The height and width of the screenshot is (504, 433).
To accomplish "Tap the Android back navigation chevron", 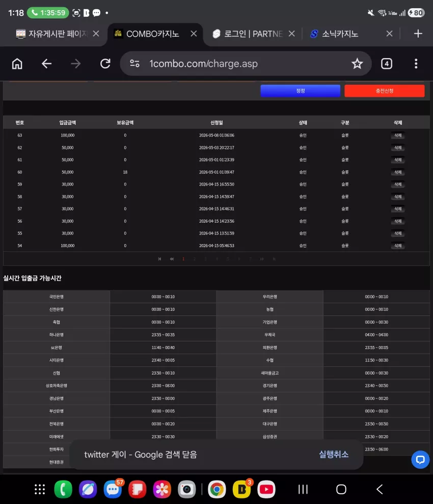I will (380, 489).
